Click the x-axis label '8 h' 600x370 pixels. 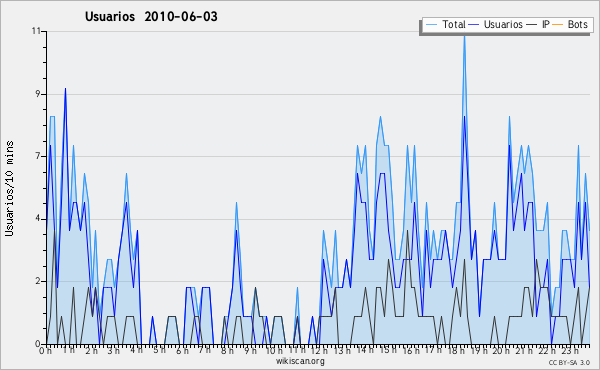click(x=227, y=350)
